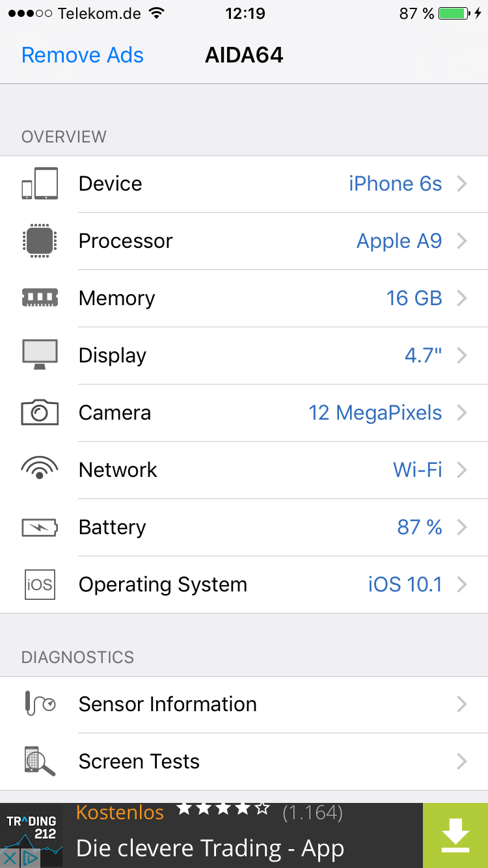Tap the Memory RAM module icon

pos(40,298)
